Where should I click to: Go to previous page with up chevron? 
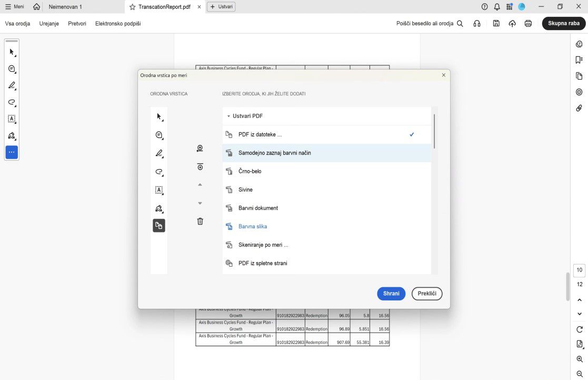point(580,300)
